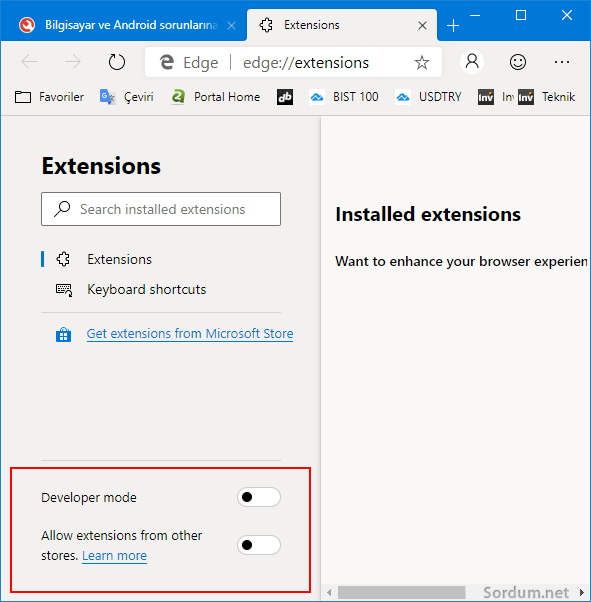Click the horizontal scrollbar thumb
The width and height of the screenshot is (591, 602).
click(401, 593)
